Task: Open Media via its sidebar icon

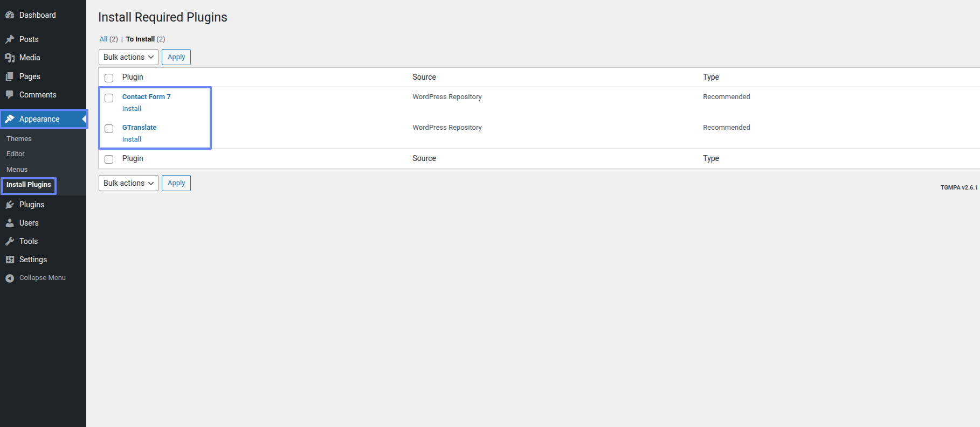Action: (x=10, y=58)
